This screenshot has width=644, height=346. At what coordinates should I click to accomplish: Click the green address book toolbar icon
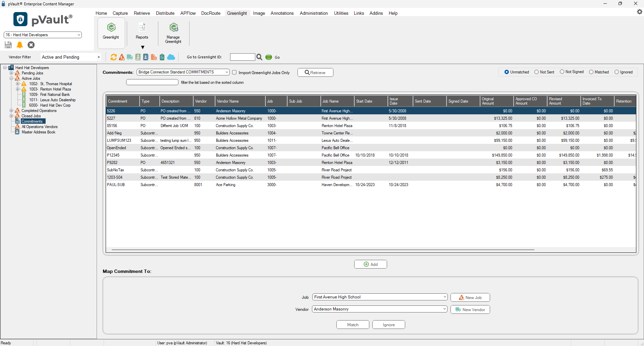(138, 57)
